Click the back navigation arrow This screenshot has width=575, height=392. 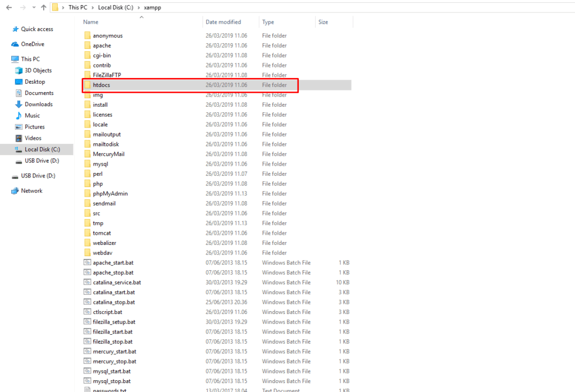pyautogui.click(x=8, y=7)
